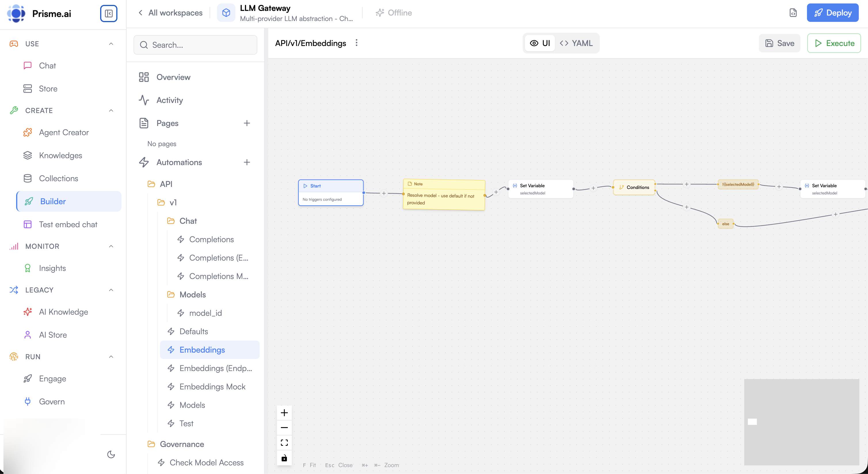Select the else branch node
Image resolution: width=868 pixels, height=474 pixels.
(x=726, y=224)
